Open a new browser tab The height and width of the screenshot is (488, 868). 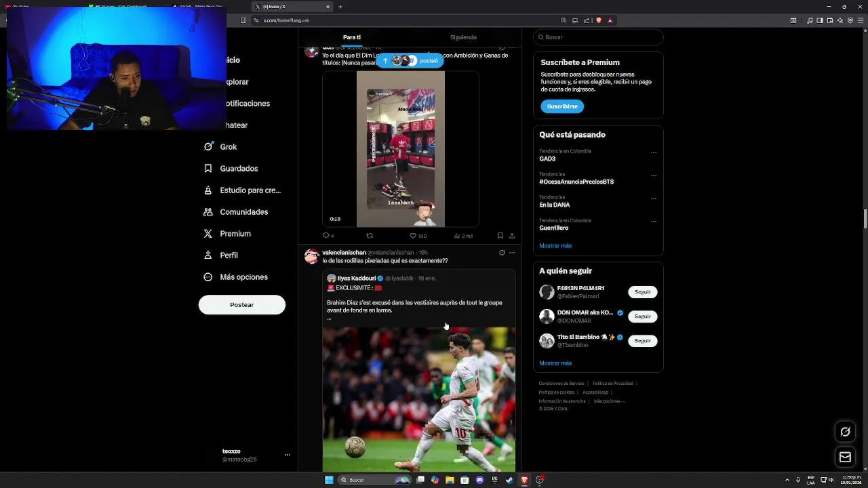pyautogui.click(x=340, y=7)
